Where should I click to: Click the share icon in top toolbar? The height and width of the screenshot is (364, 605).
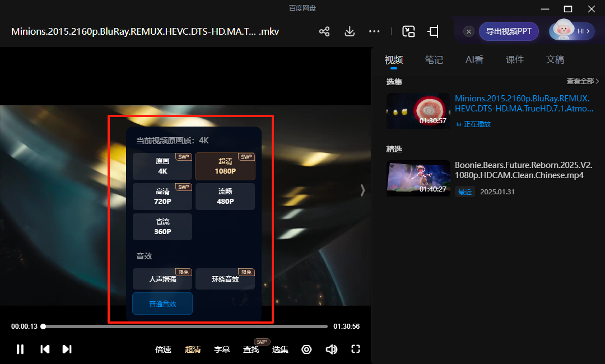324,31
